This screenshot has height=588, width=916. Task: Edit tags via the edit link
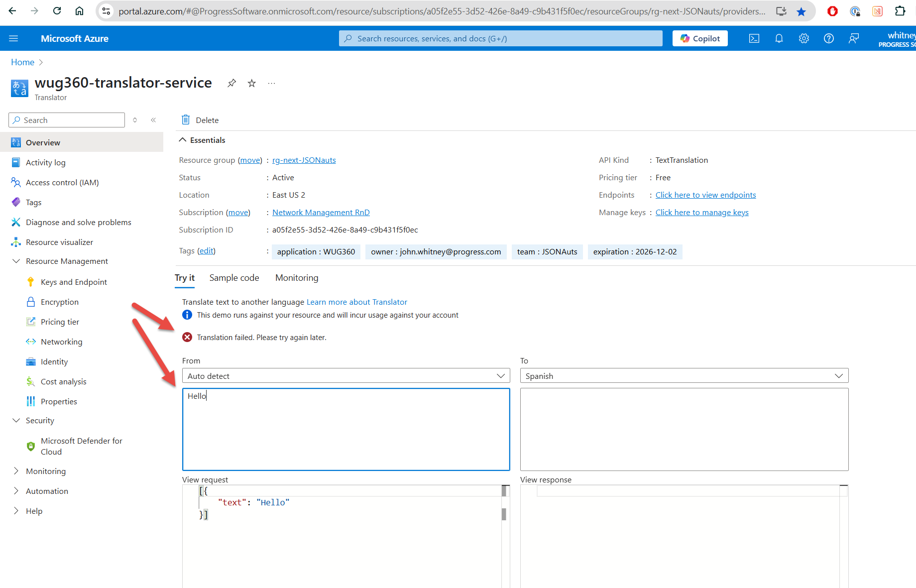[207, 250]
